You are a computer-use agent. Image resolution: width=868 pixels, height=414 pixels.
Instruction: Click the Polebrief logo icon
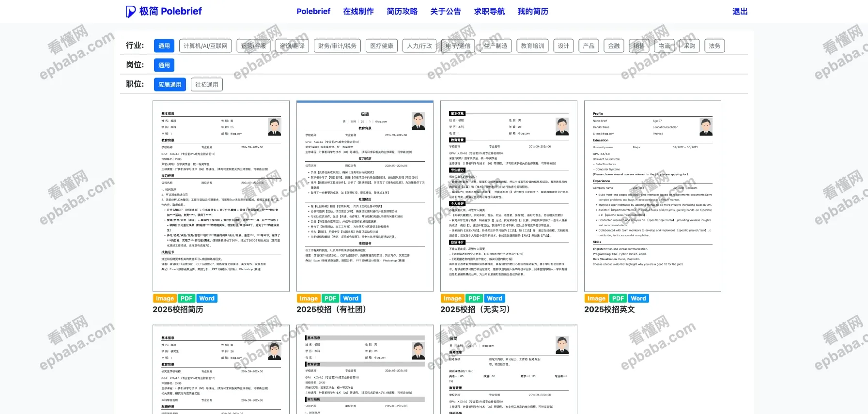130,12
